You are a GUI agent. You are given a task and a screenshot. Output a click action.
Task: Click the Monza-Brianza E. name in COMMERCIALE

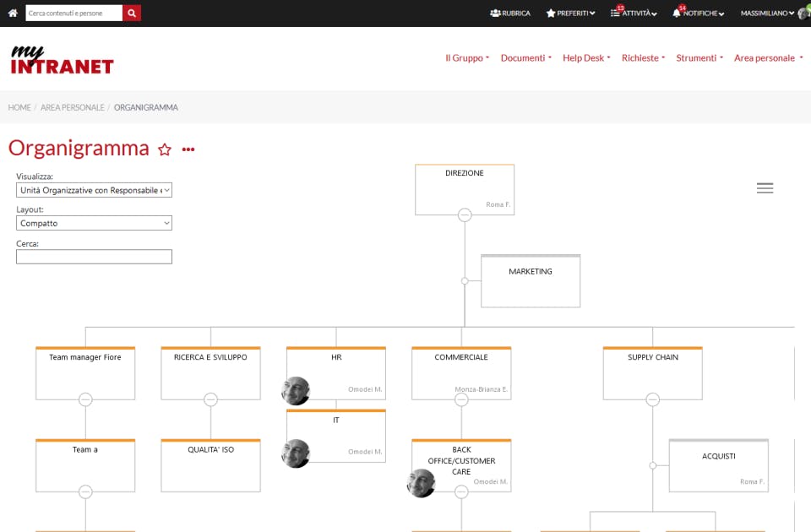click(481, 389)
